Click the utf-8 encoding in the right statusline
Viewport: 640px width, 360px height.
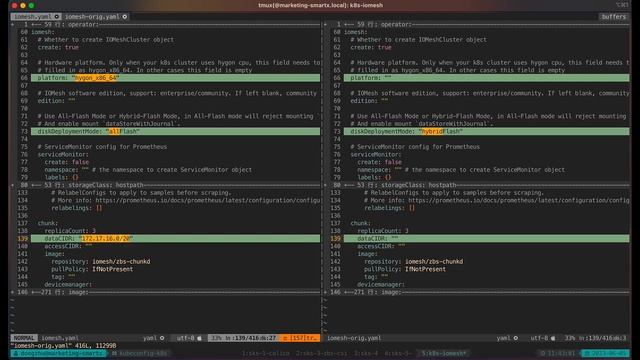[x=539, y=338]
